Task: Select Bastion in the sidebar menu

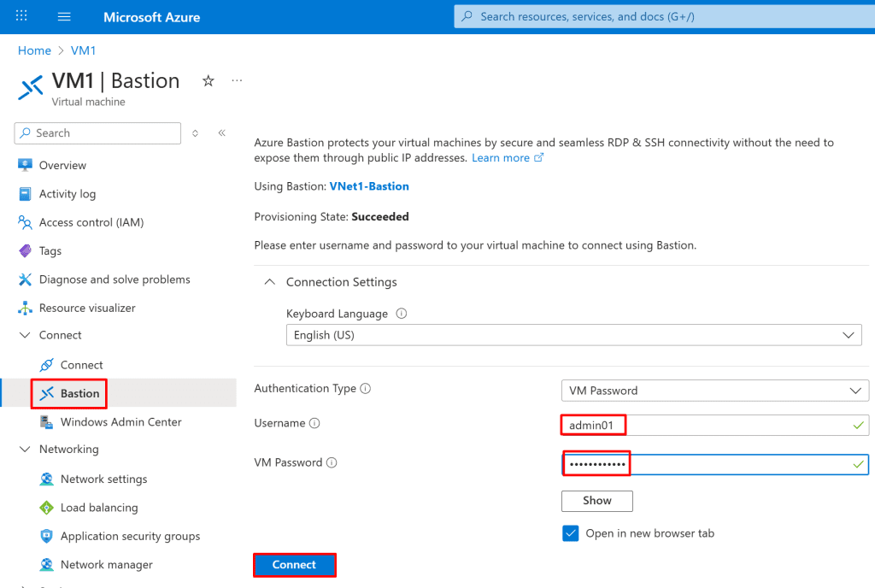Action: [79, 393]
